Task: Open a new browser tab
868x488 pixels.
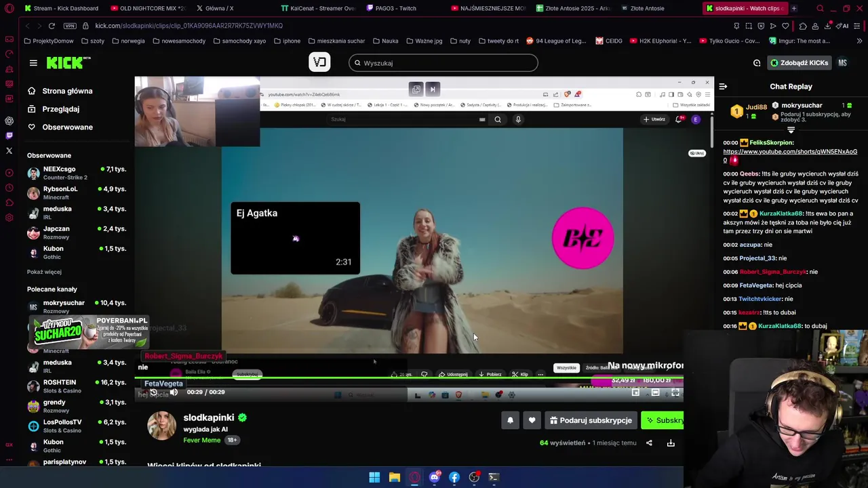Action: (x=793, y=8)
